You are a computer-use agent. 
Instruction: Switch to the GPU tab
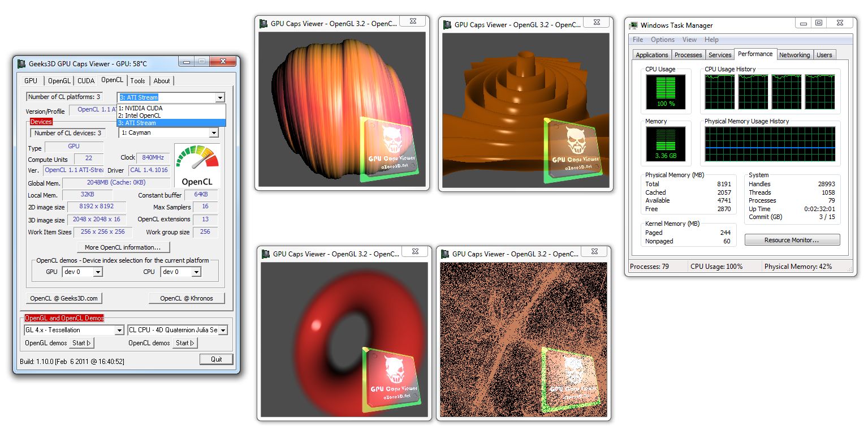pos(31,81)
